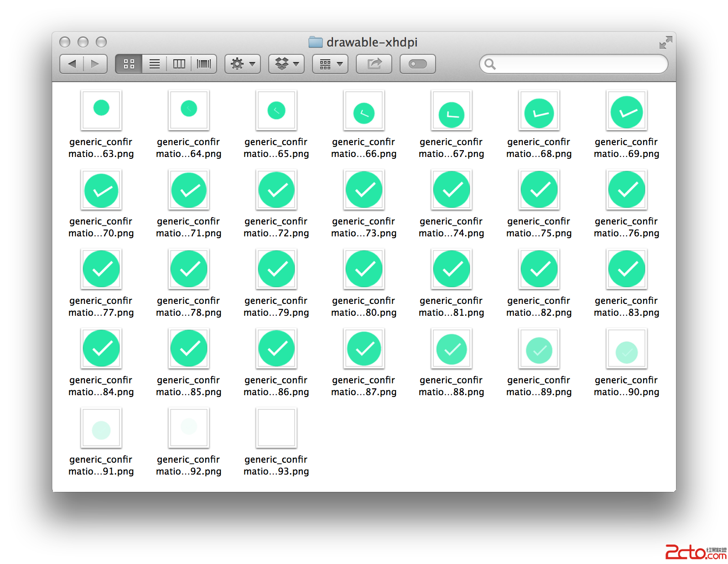This screenshot has width=728, height=564.
Task: Go forward with the right arrow button
Action: pyautogui.click(x=95, y=64)
